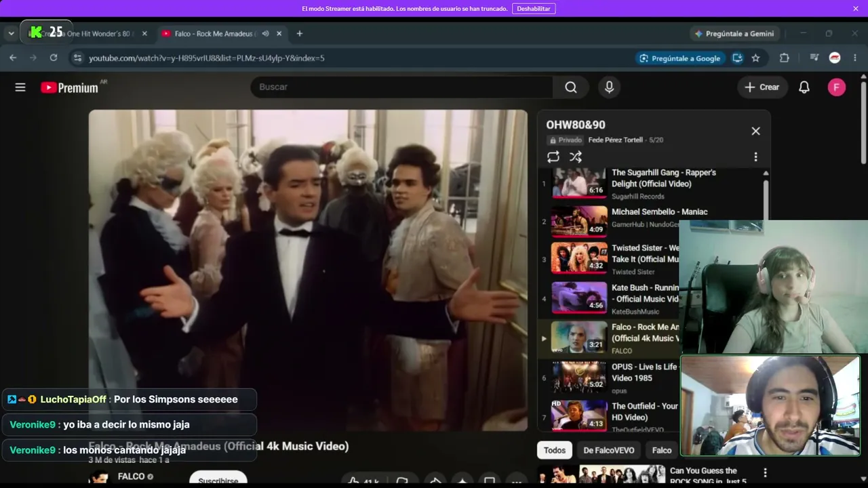Reload the current page
The width and height of the screenshot is (868, 488).
[54, 58]
